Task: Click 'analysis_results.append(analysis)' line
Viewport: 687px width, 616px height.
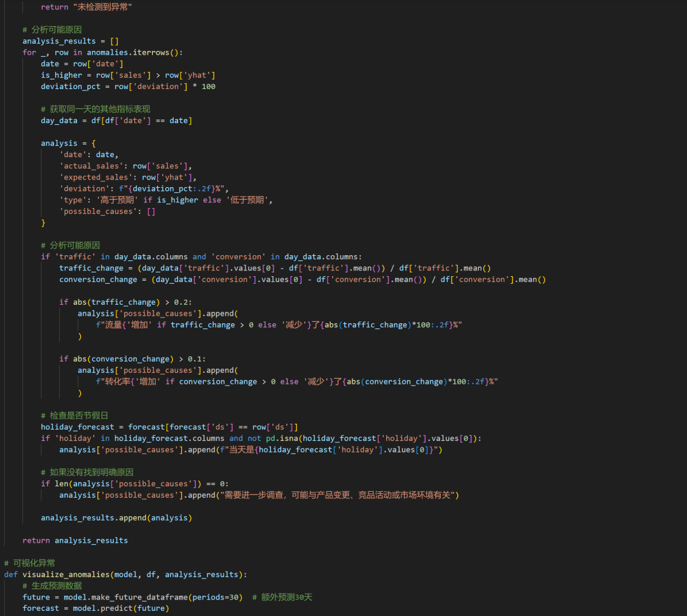Action: 116,518
